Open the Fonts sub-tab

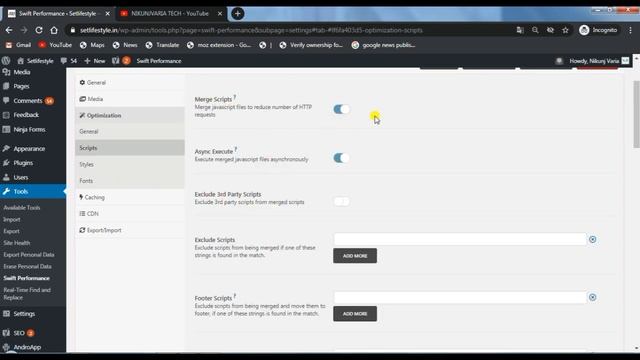coord(130,180)
